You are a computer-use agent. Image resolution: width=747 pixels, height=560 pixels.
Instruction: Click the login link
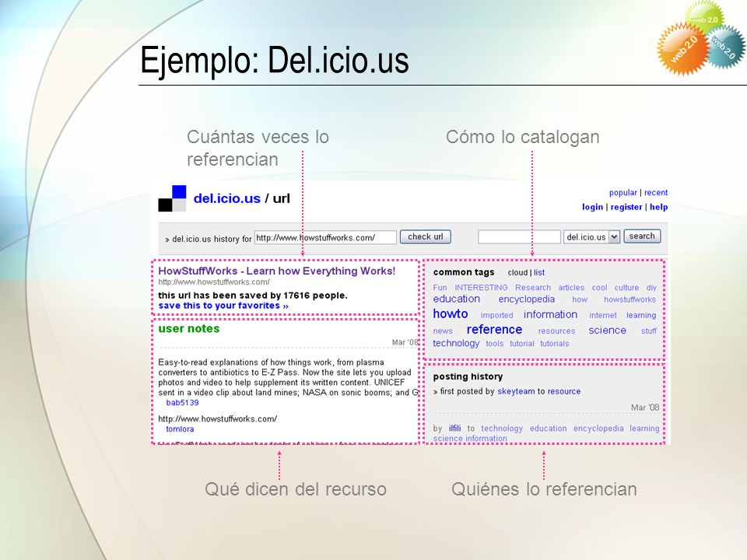[x=592, y=207]
